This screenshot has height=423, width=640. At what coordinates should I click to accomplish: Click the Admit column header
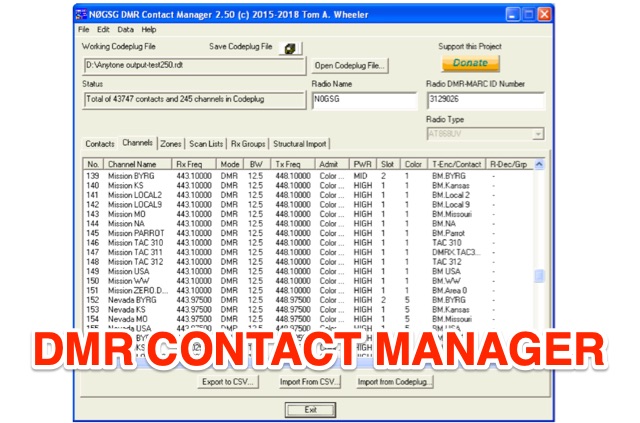pyautogui.click(x=332, y=164)
